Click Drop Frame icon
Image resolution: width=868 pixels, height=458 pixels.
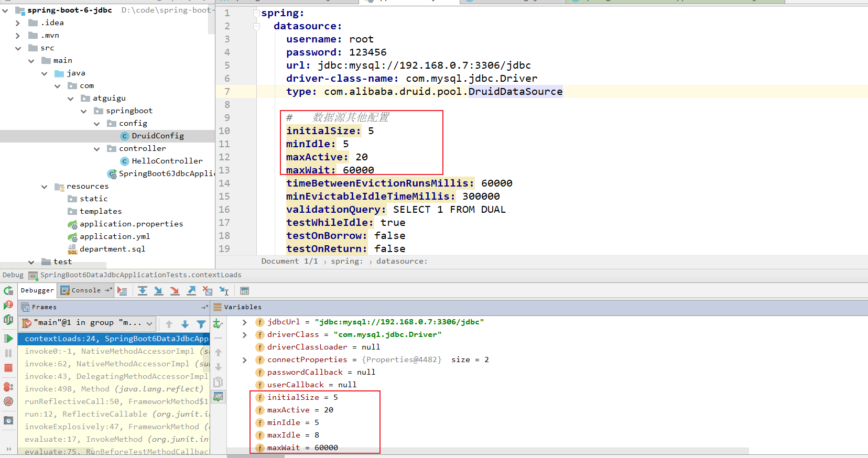point(208,291)
